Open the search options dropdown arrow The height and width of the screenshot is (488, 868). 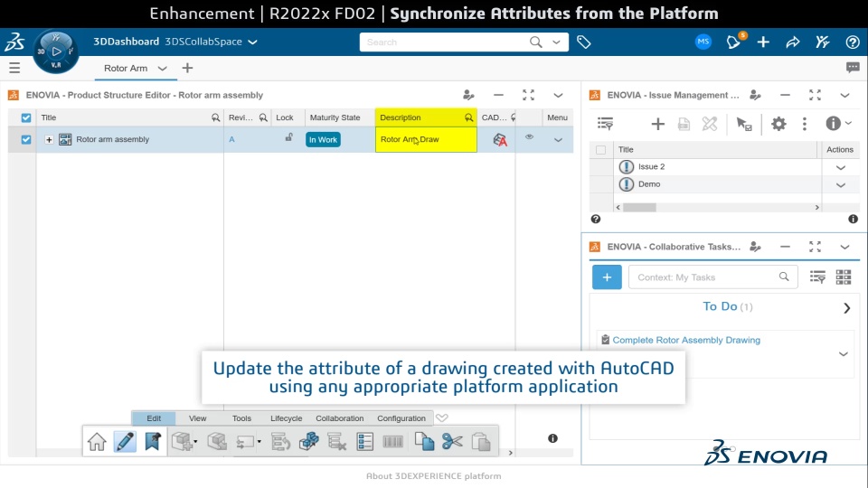click(556, 42)
